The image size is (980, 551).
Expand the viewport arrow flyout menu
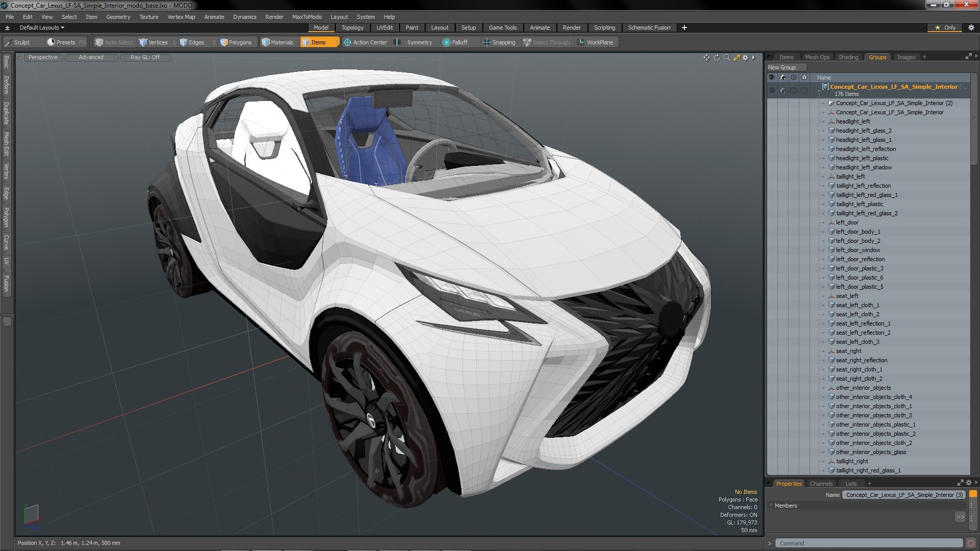[x=753, y=58]
